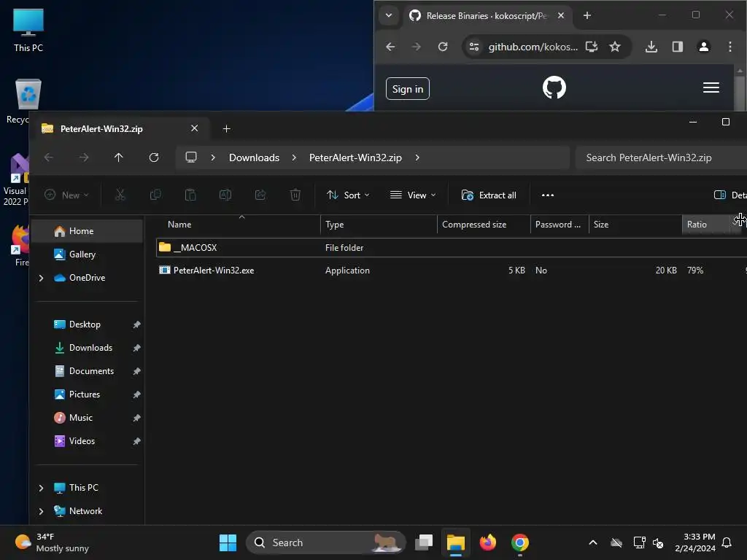Open the Sort dropdown menu

[x=348, y=195]
